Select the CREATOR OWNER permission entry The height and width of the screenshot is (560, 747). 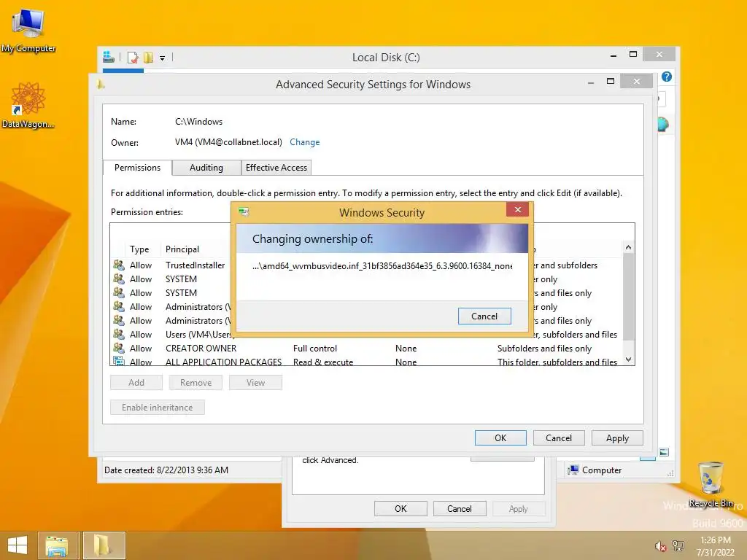(x=366, y=349)
